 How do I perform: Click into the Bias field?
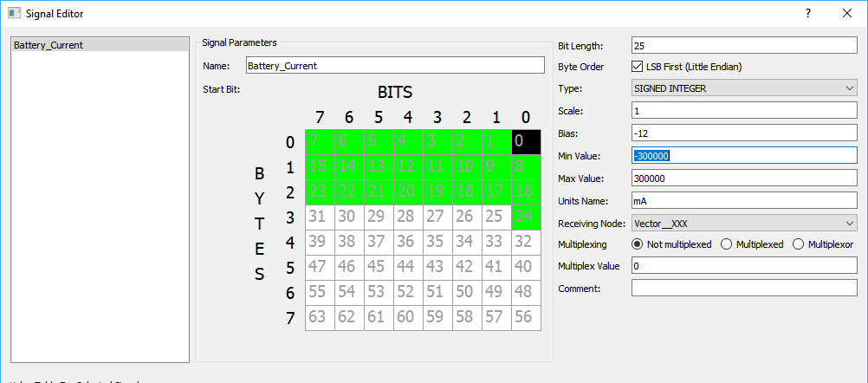[744, 133]
